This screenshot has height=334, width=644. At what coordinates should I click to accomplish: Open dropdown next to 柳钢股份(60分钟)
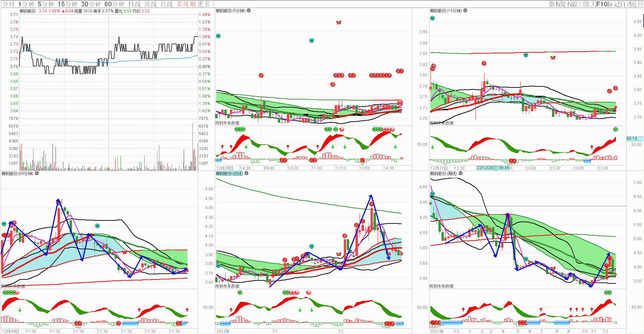coord(37,174)
